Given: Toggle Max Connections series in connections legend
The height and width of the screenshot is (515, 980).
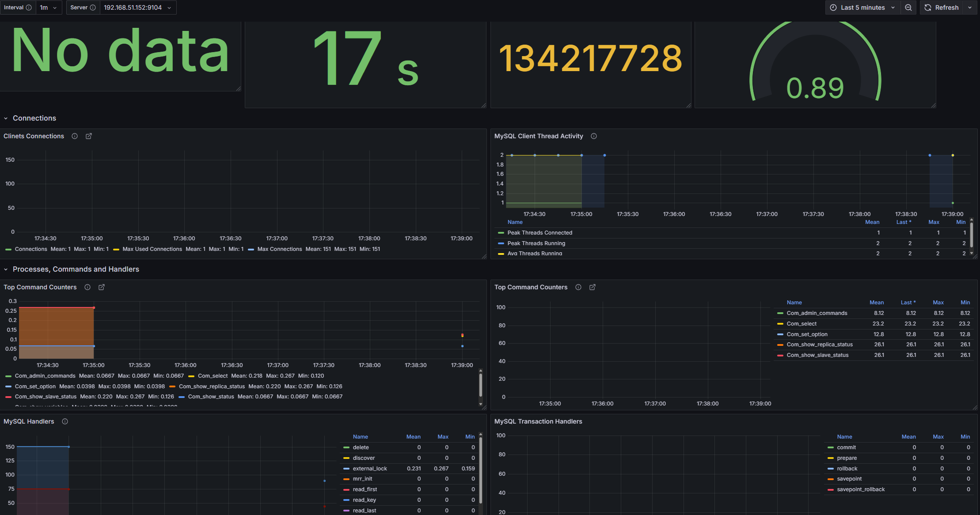Looking at the screenshot, I should 279,249.
